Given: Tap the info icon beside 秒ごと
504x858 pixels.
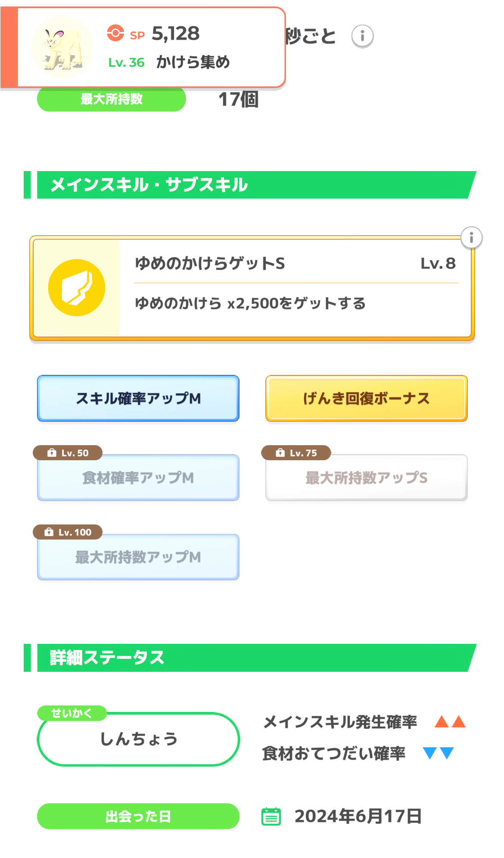Looking at the screenshot, I should [362, 36].
